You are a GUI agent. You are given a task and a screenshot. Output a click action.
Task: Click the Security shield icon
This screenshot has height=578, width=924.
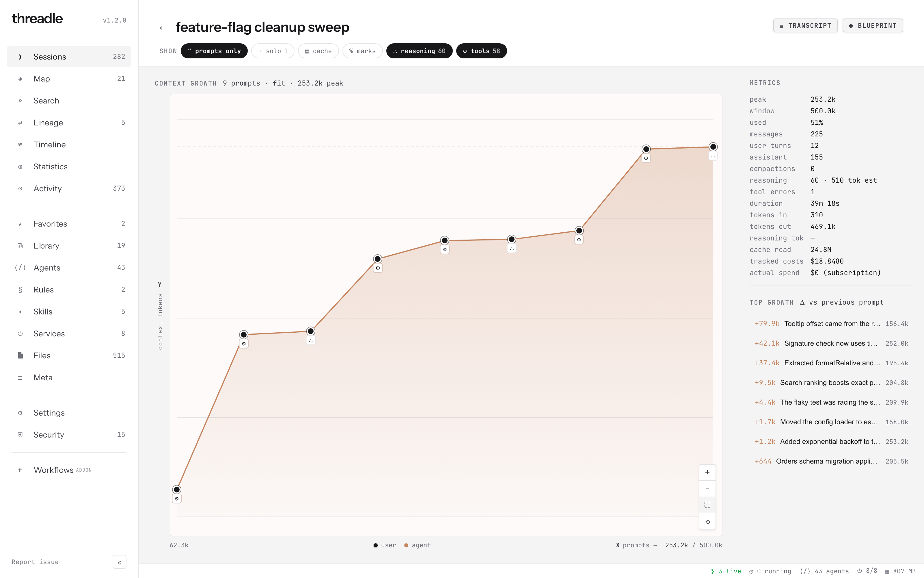(20, 435)
